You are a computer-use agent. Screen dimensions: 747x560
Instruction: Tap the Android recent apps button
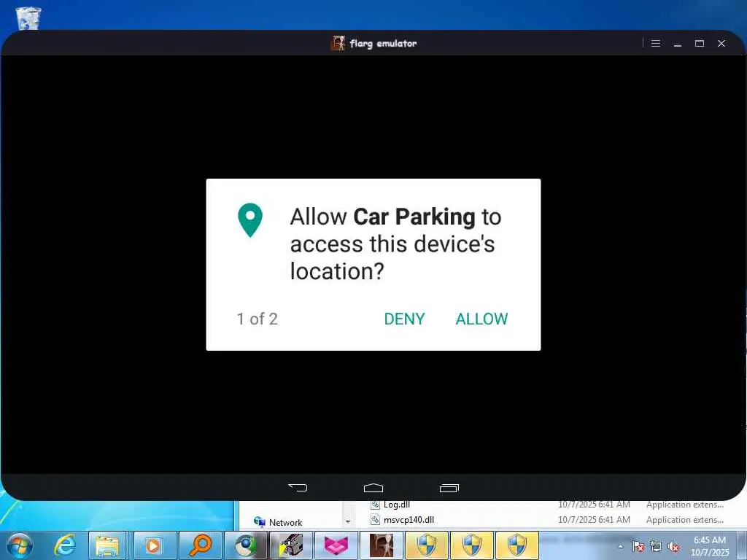[449, 487]
